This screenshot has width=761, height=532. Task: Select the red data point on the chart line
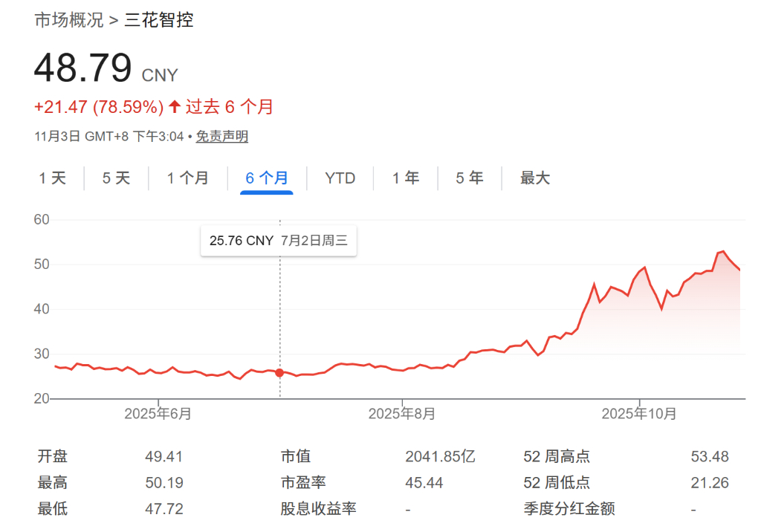pos(279,373)
